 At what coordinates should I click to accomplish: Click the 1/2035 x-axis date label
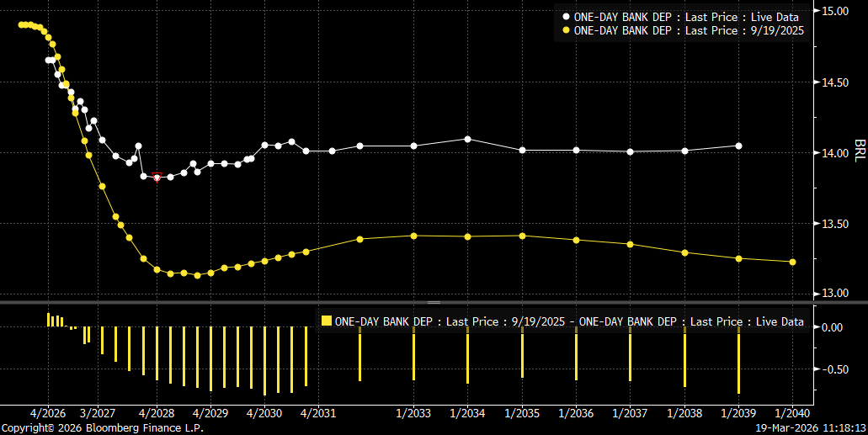(521, 413)
